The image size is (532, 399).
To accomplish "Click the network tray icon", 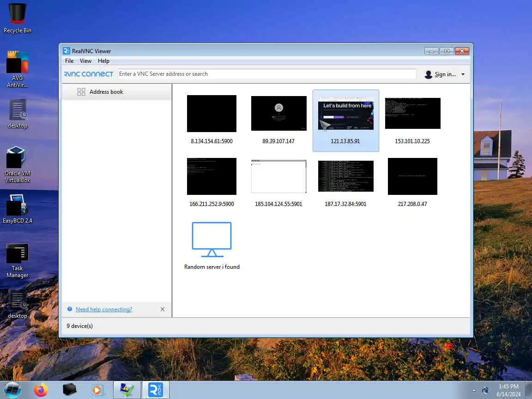I will pos(485,391).
